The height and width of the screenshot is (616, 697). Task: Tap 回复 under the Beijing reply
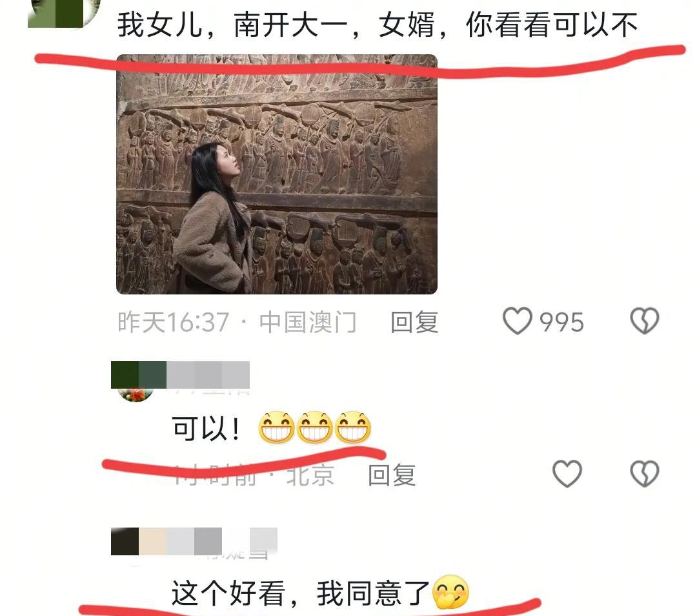click(x=392, y=475)
